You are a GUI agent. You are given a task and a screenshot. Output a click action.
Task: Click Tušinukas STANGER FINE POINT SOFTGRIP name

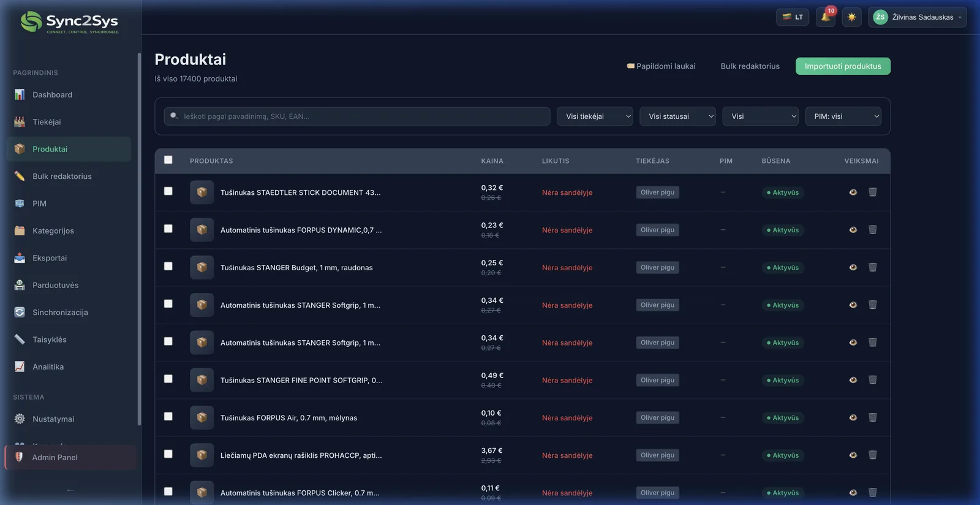[x=301, y=381]
